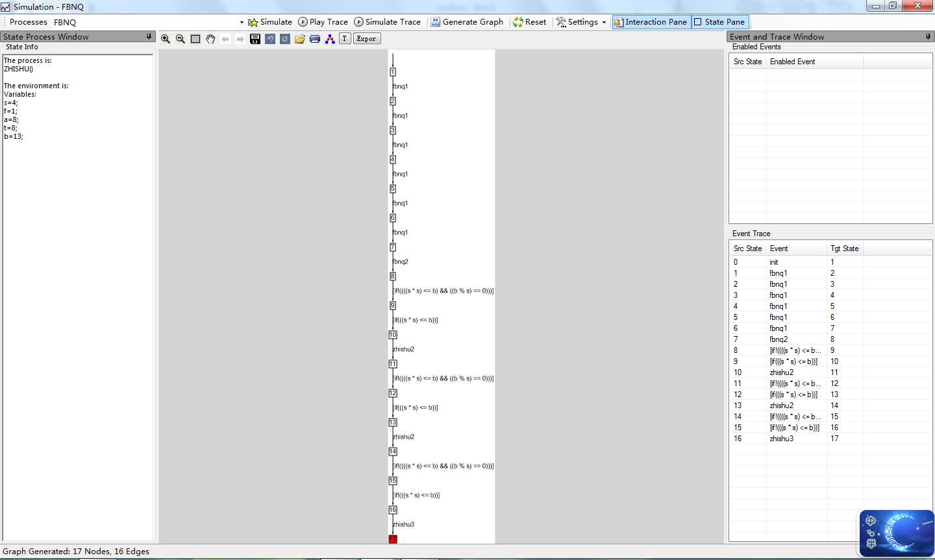Viewport: 935px width, 560px height.
Task: Click graph node 10
Action: point(393,335)
